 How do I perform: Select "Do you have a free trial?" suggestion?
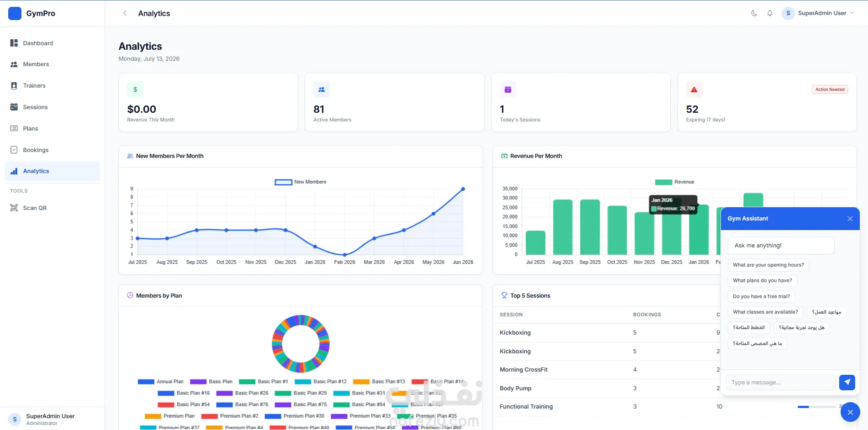pos(761,296)
